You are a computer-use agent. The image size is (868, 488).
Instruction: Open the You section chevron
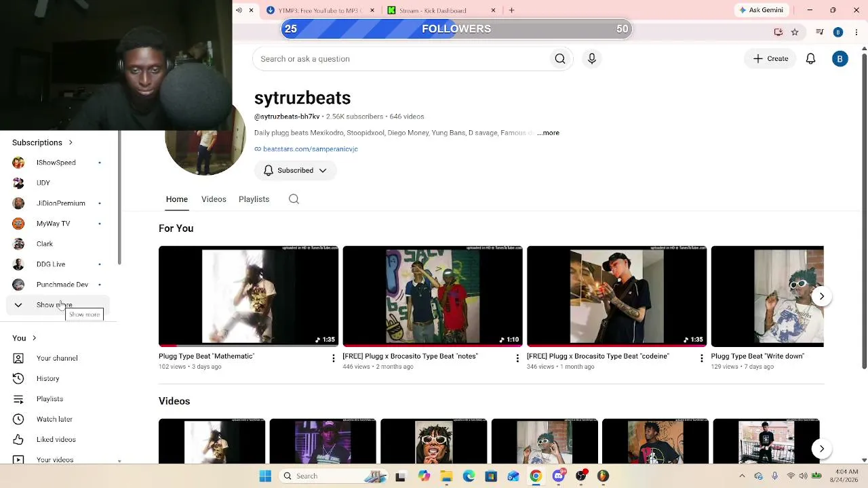coord(34,338)
